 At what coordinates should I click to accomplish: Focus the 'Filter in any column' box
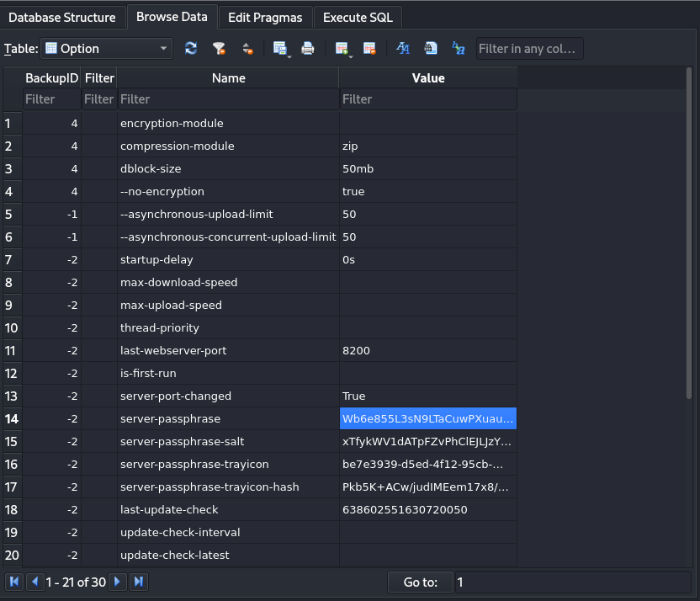(529, 49)
